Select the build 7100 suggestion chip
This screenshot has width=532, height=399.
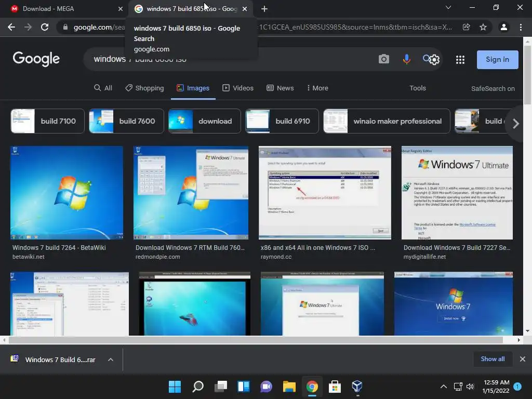(47, 121)
